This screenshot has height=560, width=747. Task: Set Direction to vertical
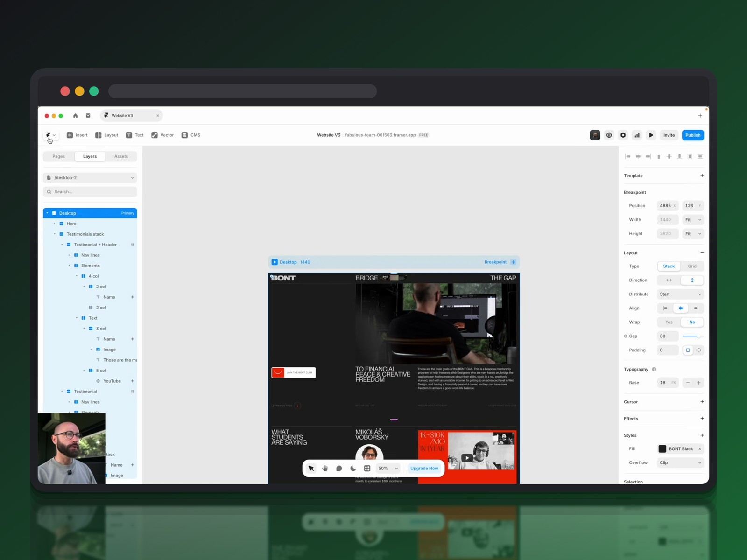(x=692, y=280)
